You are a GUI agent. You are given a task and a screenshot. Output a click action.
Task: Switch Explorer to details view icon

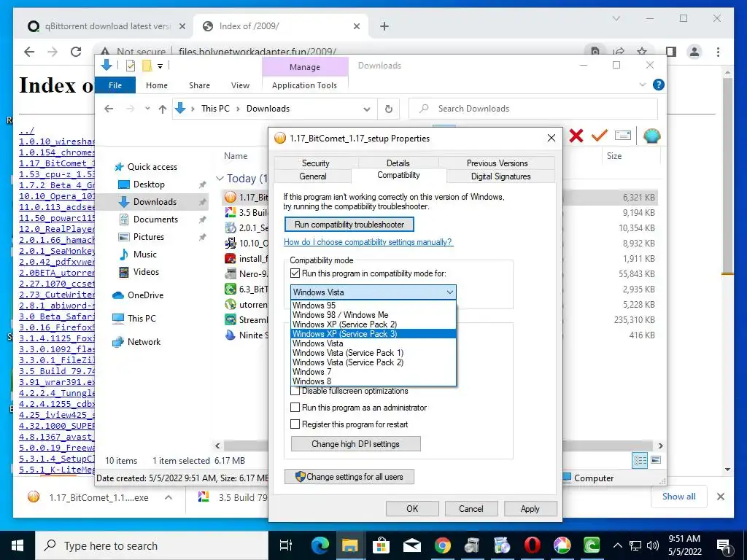[640, 460]
